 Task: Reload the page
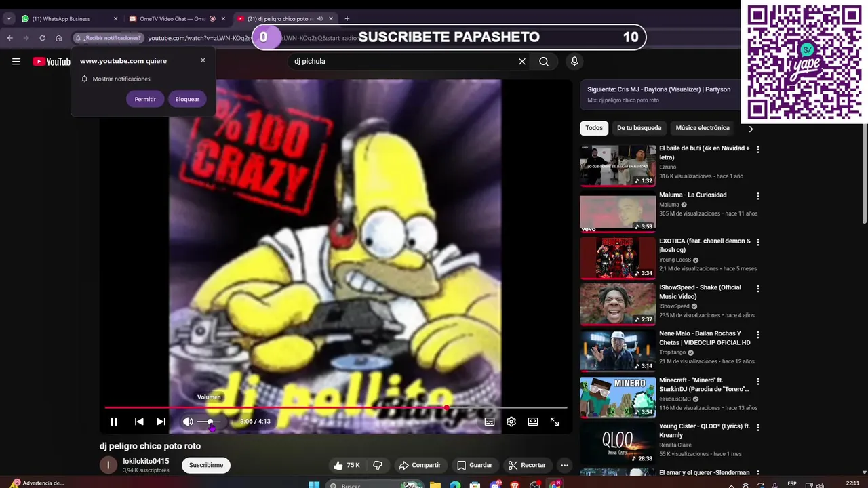42,38
